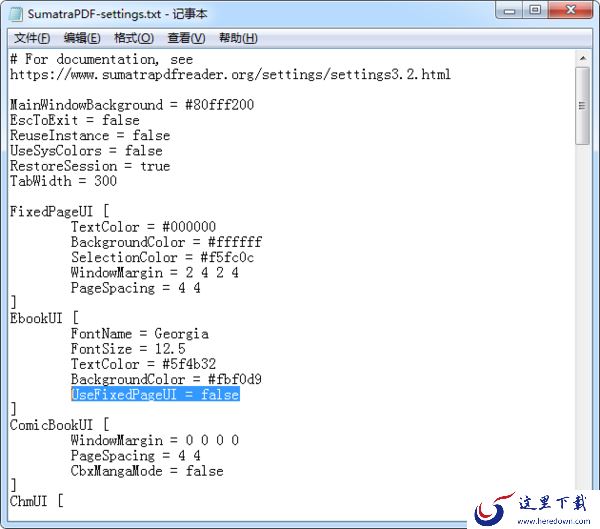Minimize the Notepad window
This screenshot has height=529, width=600.
pos(510,10)
